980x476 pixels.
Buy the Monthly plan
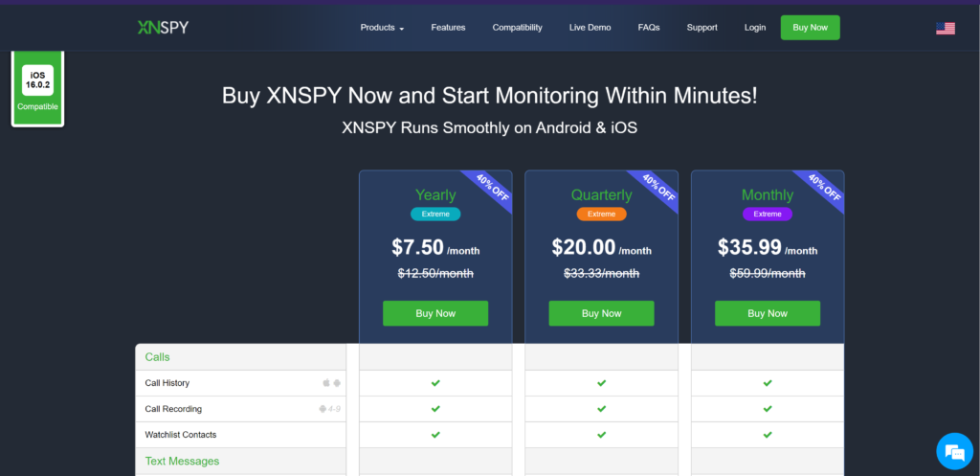click(x=768, y=313)
